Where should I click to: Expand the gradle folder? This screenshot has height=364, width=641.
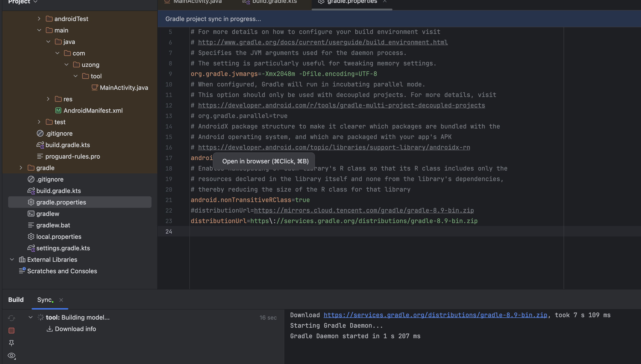[x=21, y=168]
